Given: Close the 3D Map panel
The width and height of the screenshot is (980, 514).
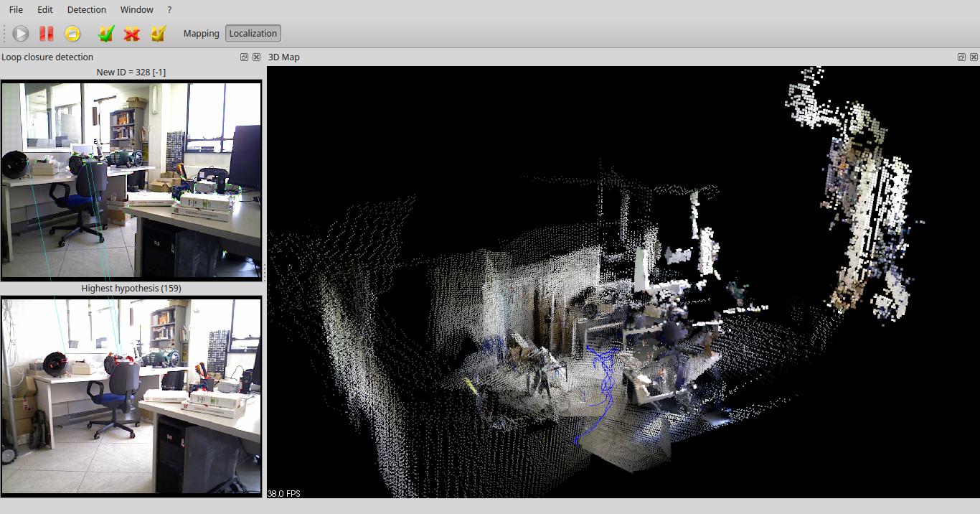Looking at the screenshot, I should tap(974, 57).
